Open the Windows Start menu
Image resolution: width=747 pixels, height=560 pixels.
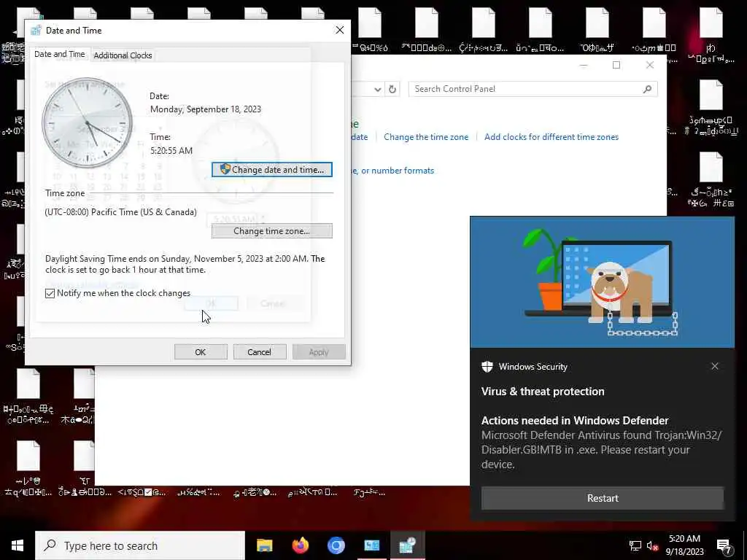pyautogui.click(x=18, y=545)
